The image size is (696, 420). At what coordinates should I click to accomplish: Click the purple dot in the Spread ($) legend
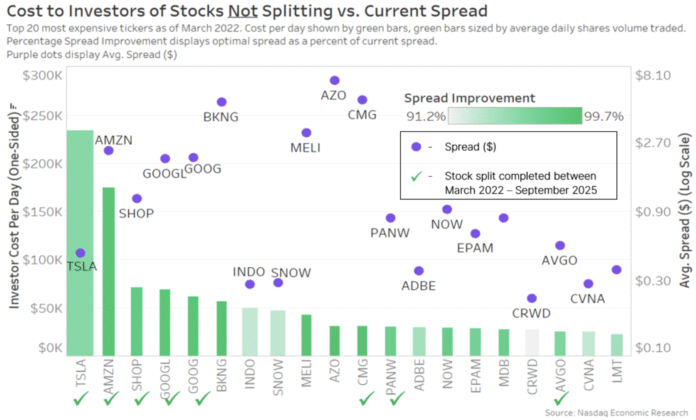tap(416, 148)
